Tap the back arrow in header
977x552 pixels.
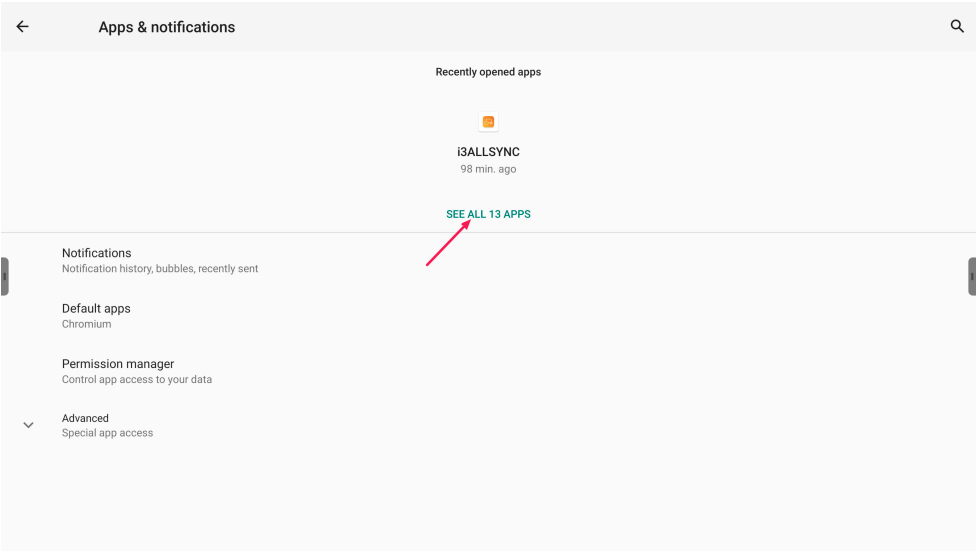[22, 27]
